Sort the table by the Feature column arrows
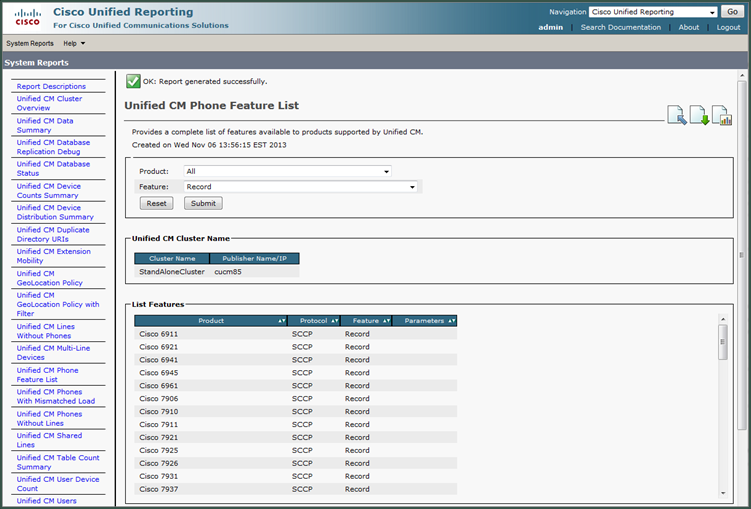This screenshot has width=751, height=509. pos(387,321)
